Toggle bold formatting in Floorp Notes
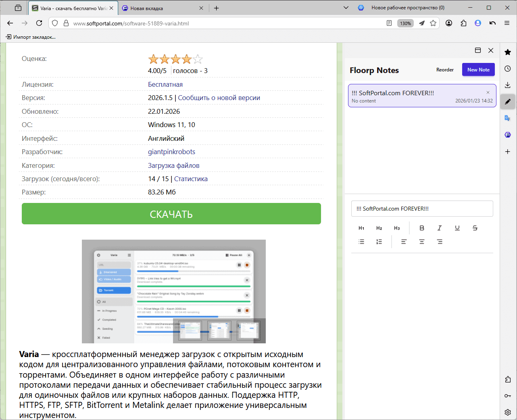 (x=422, y=228)
